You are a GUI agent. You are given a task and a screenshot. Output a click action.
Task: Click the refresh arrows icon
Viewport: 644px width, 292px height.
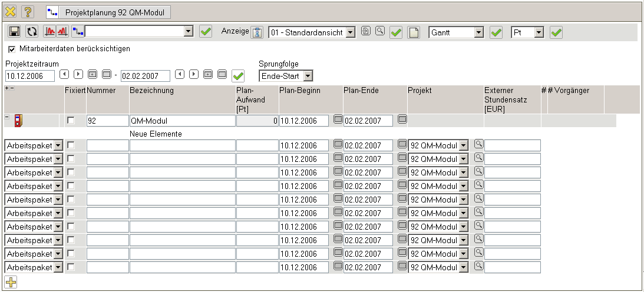32,32
